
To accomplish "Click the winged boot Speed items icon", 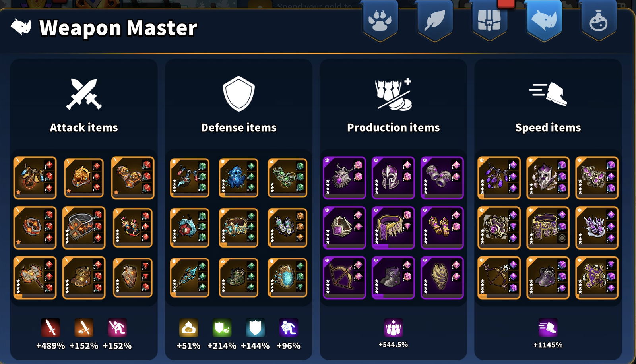I will click(x=548, y=94).
